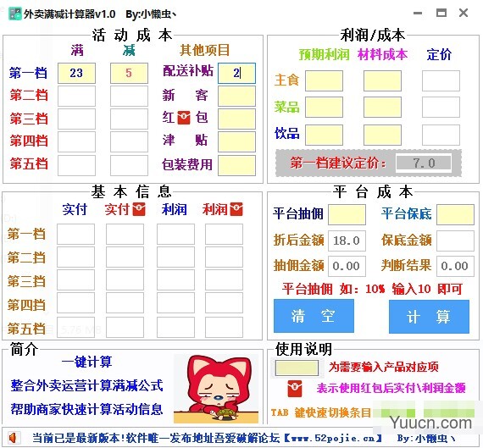Click the 第四档 减 input field
The width and height of the screenshot is (483, 448).
(129, 141)
